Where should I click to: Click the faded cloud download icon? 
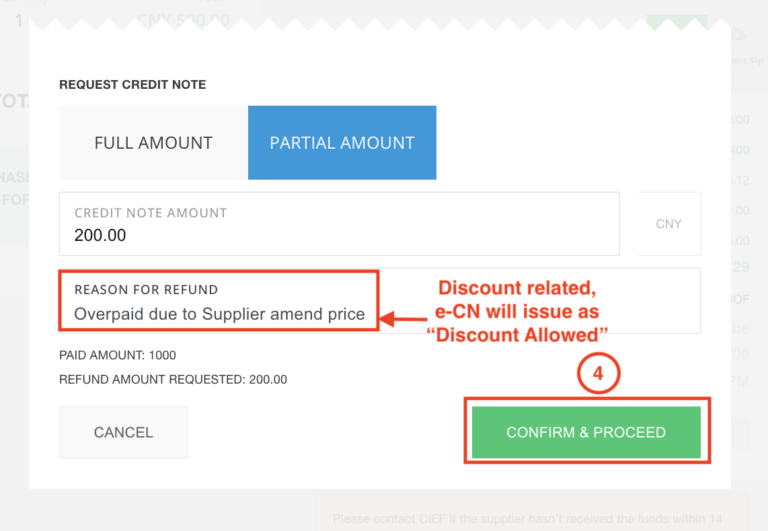pos(738,35)
